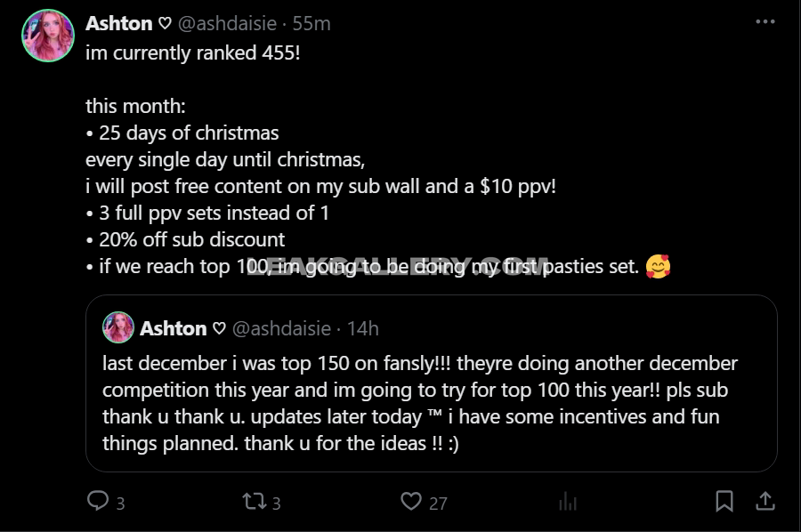The width and height of the screenshot is (801, 532).
Task: Click the Ashton display name at top
Action: coord(118,23)
